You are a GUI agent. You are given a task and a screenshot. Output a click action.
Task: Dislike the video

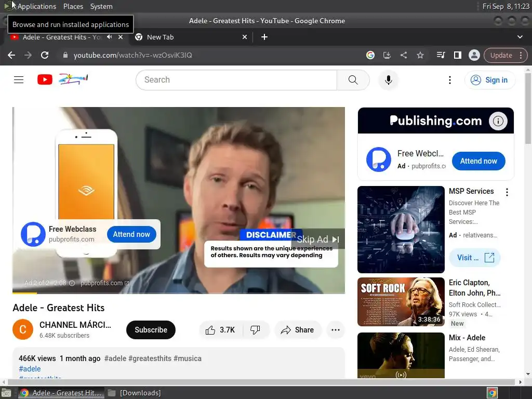click(255, 330)
